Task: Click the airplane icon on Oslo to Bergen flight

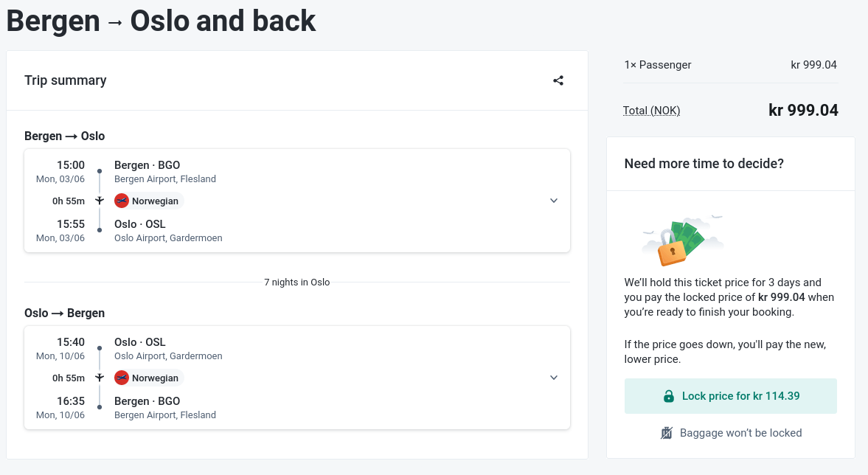Action: [100, 378]
